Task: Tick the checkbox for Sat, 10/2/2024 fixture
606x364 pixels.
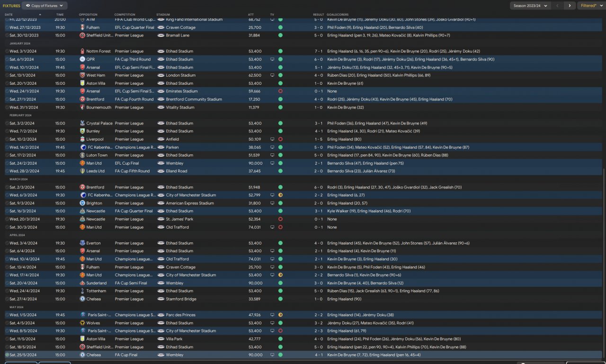Action: point(7,139)
